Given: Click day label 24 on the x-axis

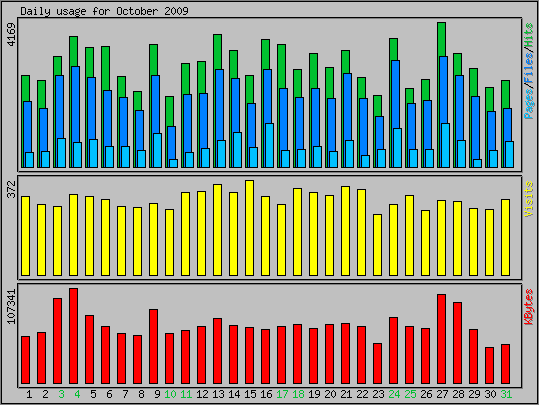Looking at the screenshot, I should (394, 394).
